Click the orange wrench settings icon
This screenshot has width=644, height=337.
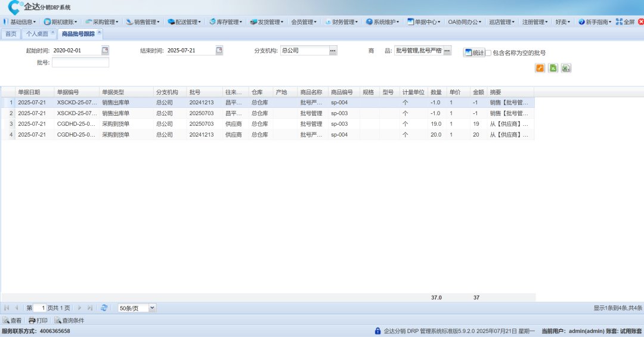pyautogui.click(x=540, y=69)
